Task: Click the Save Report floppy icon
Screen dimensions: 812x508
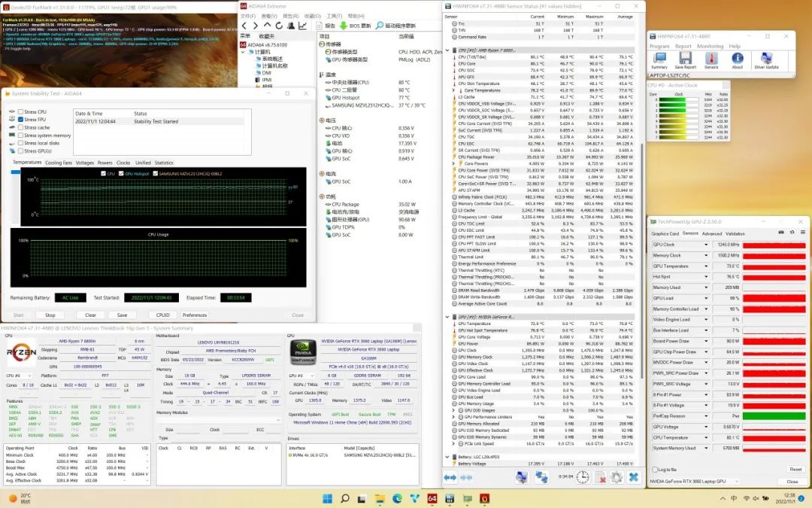Action: point(685,58)
